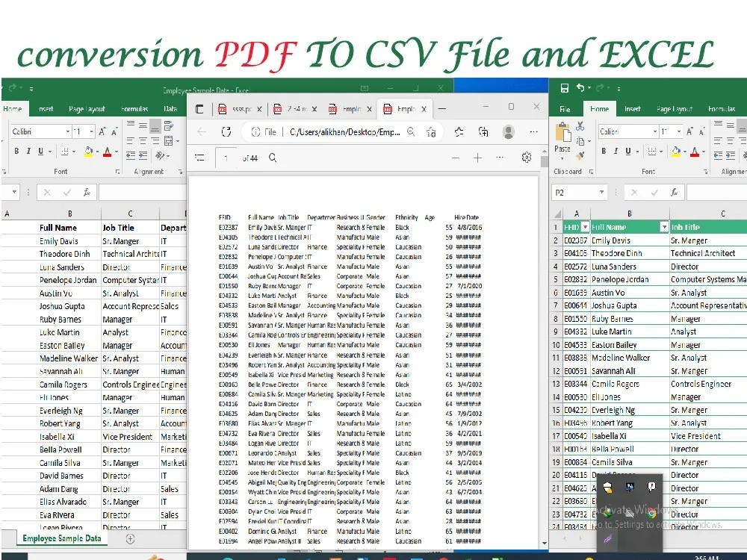Pick the red Font Color swatch
This screenshot has width=747, height=560.
pyautogui.click(x=693, y=153)
